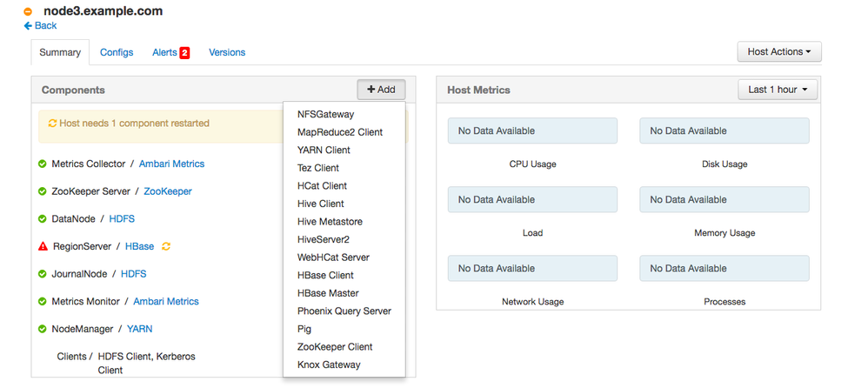This screenshot has width=868, height=388.
Task: Click the Add components dropdown button
Action: [x=381, y=90]
